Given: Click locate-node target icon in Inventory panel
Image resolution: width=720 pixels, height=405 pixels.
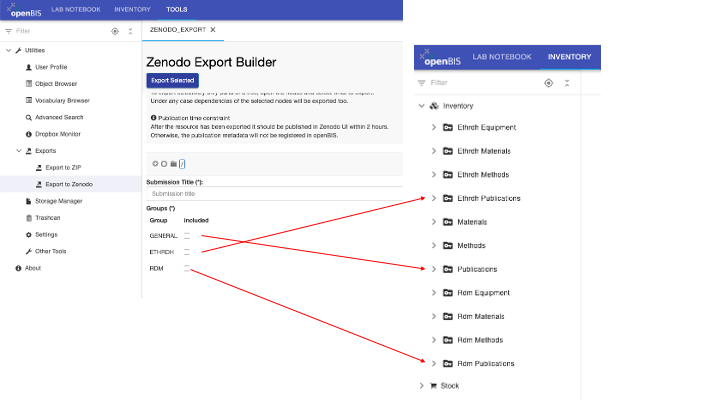Looking at the screenshot, I should point(549,83).
